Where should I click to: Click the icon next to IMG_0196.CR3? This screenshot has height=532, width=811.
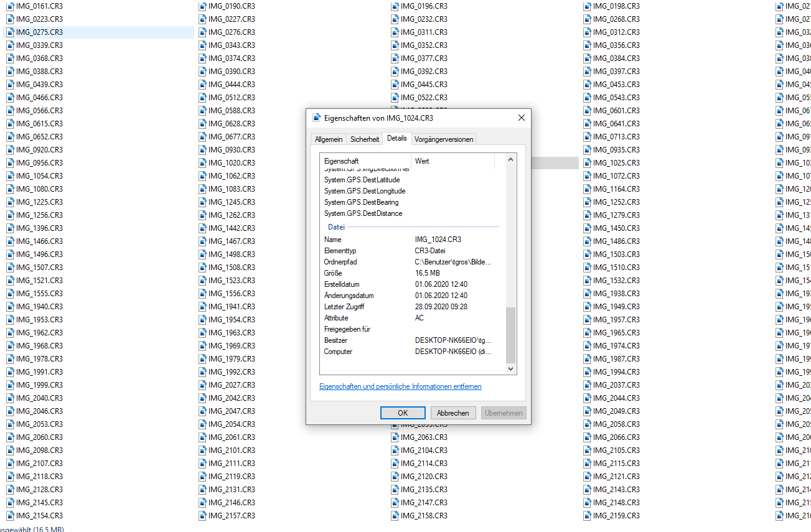tap(395, 6)
